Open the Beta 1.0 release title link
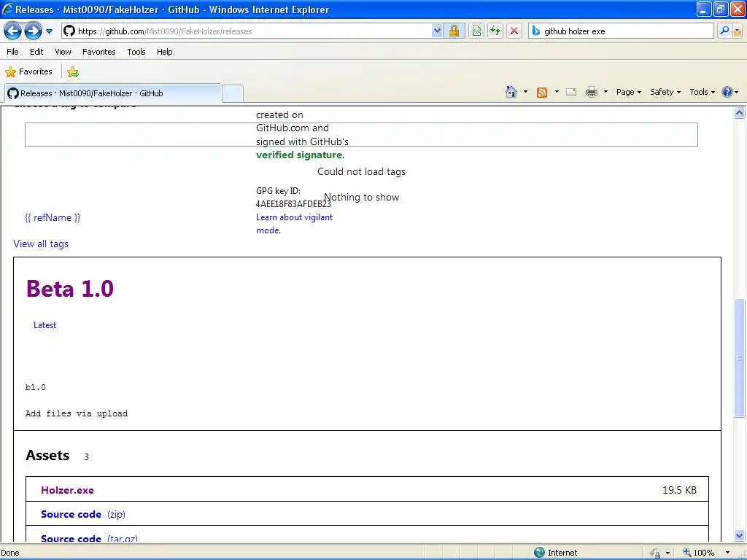This screenshot has width=747, height=560. [x=70, y=289]
